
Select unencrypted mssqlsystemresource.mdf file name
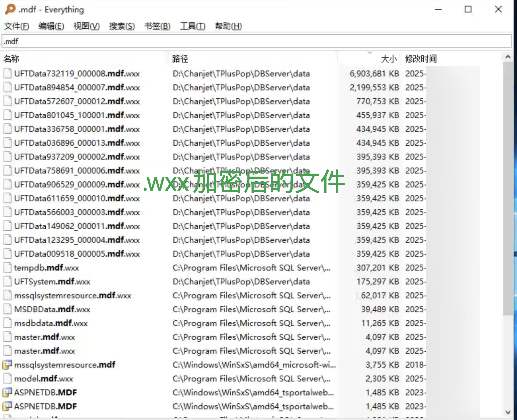point(65,365)
